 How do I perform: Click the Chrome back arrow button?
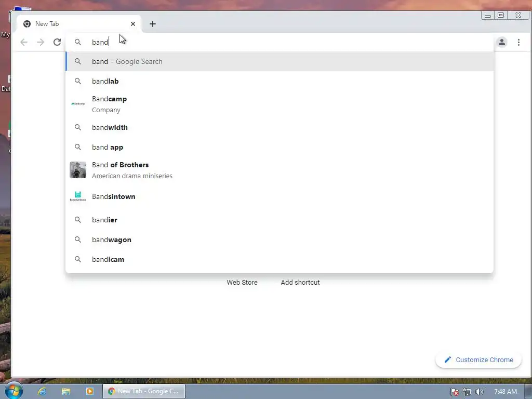pyautogui.click(x=24, y=42)
